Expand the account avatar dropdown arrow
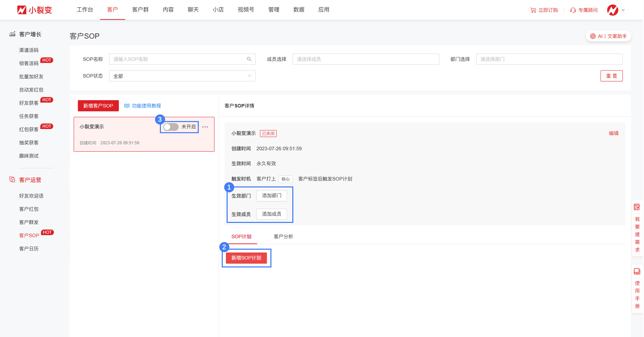 click(623, 10)
